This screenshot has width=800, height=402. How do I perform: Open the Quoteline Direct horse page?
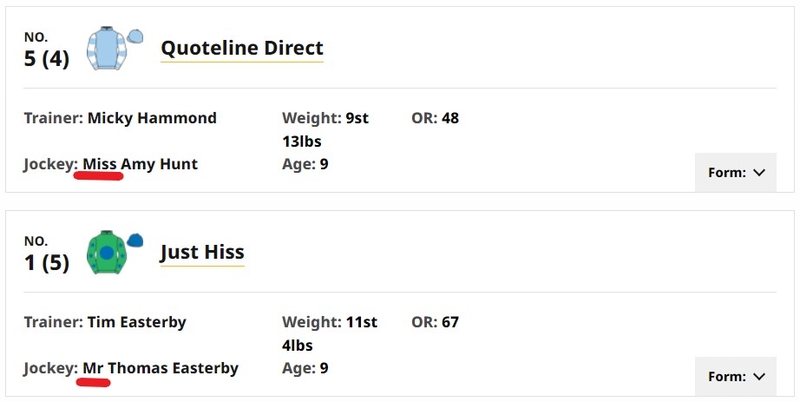click(242, 48)
